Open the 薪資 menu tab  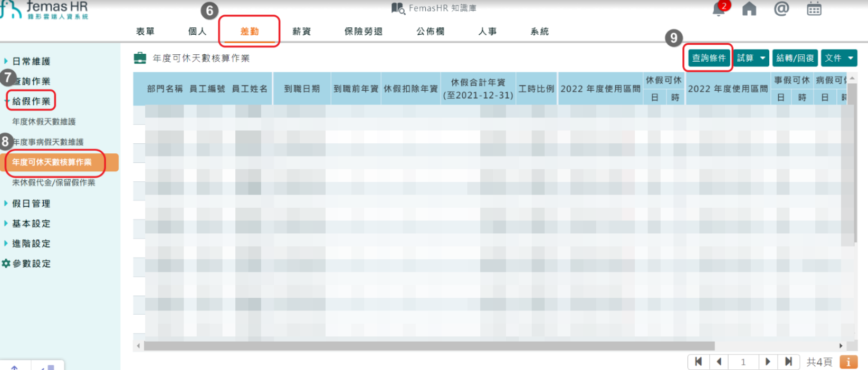(x=302, y=32)
